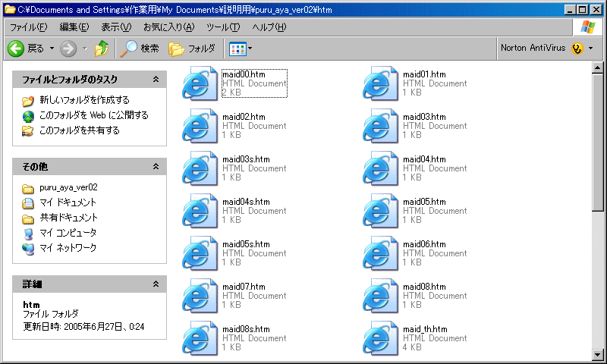Screen dimensions: 607x364
Task: Click the maid_th.htm file name text
Action: [x=425, y=329]
